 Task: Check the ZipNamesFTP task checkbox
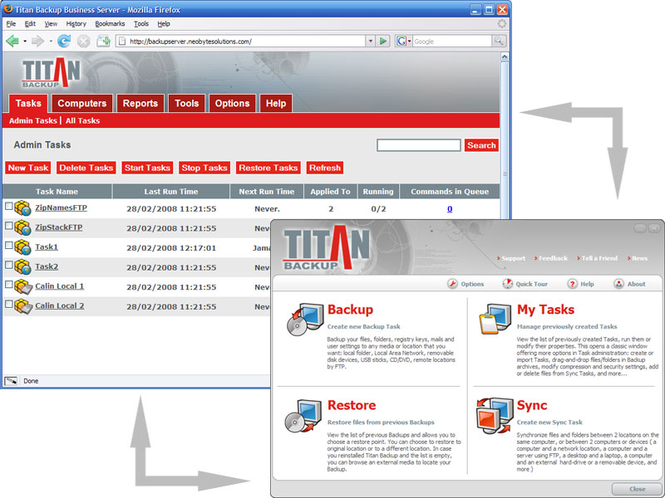pos(9,206)
